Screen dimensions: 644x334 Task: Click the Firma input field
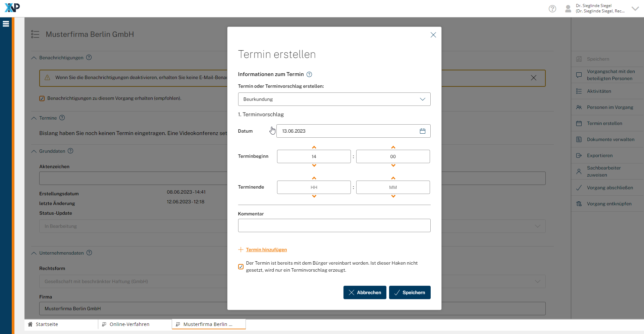point(292,309)
